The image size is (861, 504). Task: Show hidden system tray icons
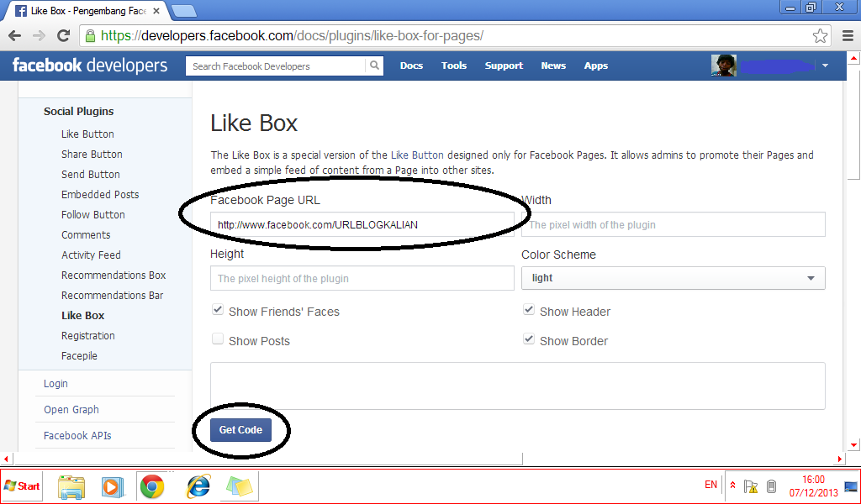[732, 486]
